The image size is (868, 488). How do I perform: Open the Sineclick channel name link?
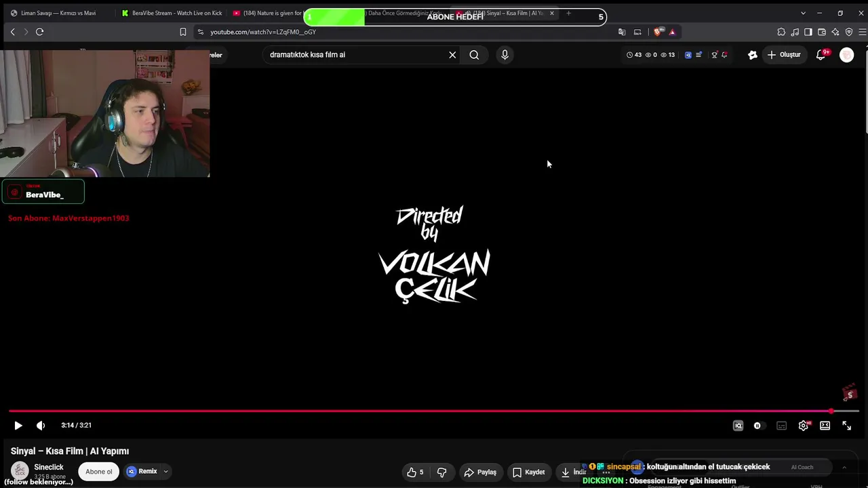(49, 467)
